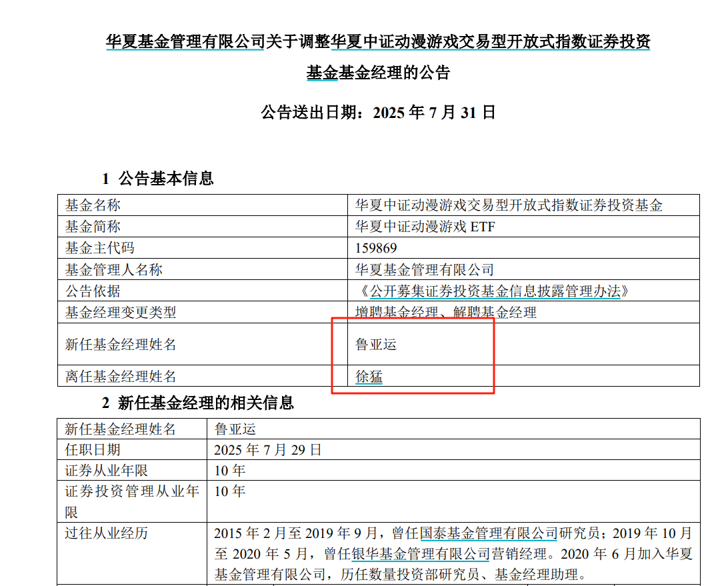Click '银华基金管理有限公司' in career history
This screenshot has width=728, height=586.
[421, 553]
